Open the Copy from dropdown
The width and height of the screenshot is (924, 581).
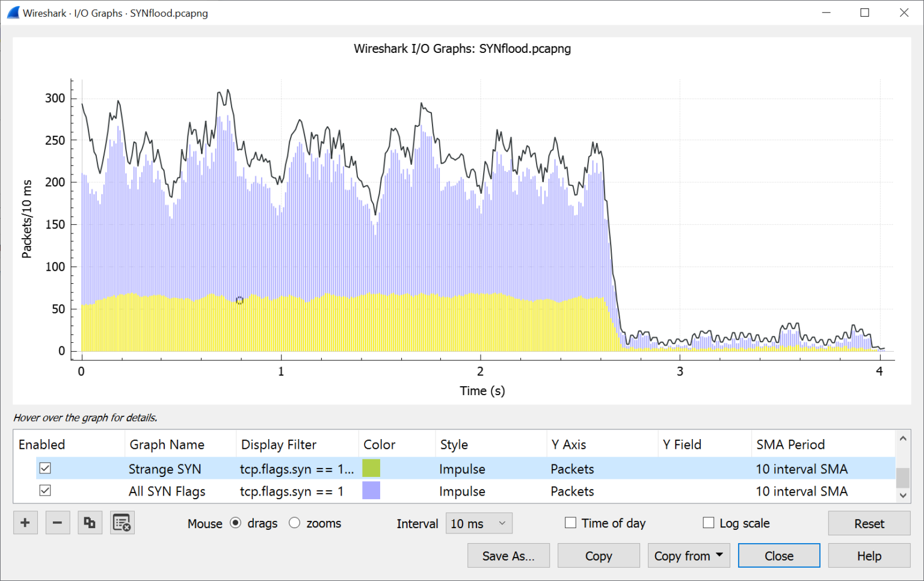688,555
